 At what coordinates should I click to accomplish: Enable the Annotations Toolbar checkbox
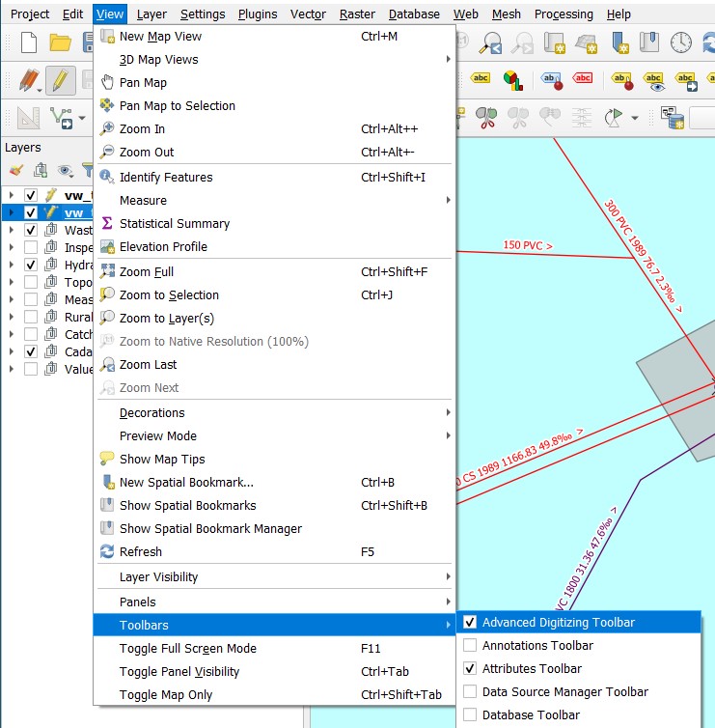(x=470, y=645)
